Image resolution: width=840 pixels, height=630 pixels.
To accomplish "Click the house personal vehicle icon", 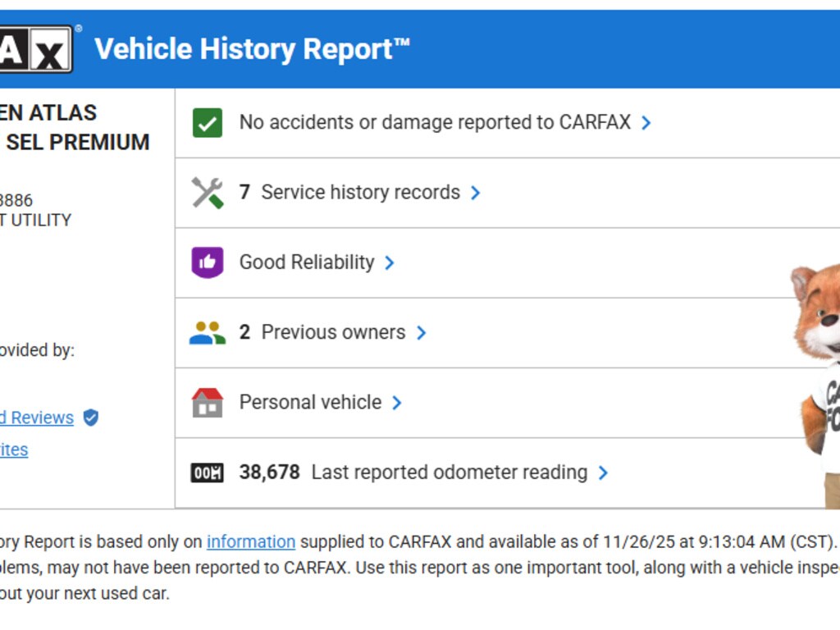I will click(208, 403).
